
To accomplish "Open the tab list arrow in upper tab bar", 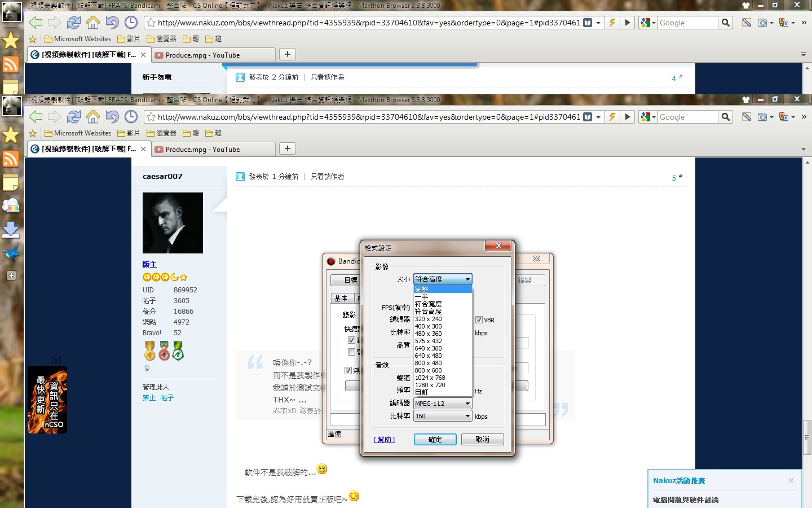I will pyautogui.click(x=804, y=55).
